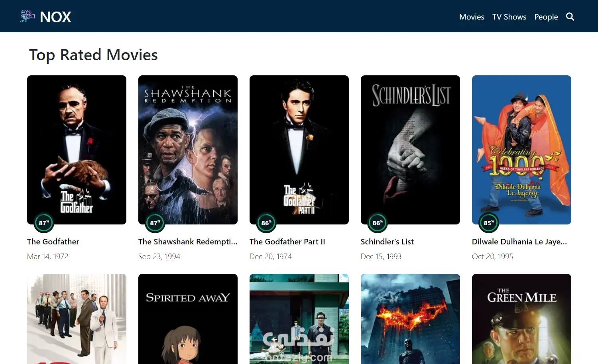Click the 85% rating badge on Dilwale Dulhania

[488, 223]
